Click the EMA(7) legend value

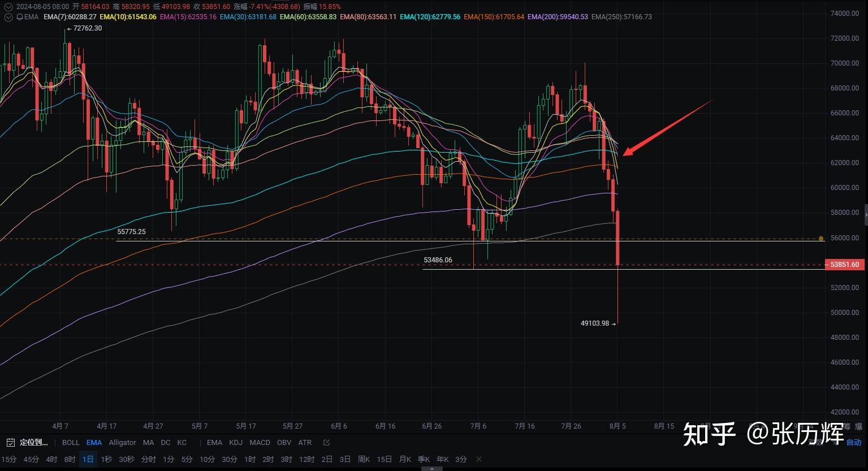point(70,17)
